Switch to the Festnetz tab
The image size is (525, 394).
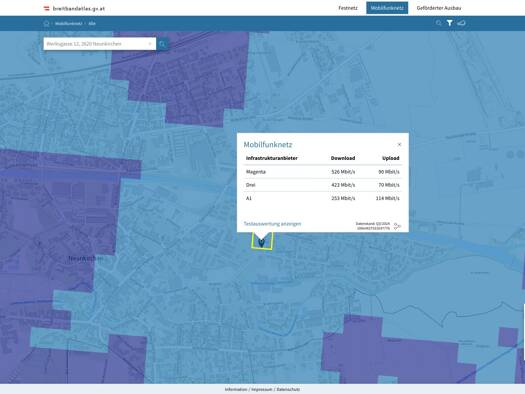click(x=348, y=8)
